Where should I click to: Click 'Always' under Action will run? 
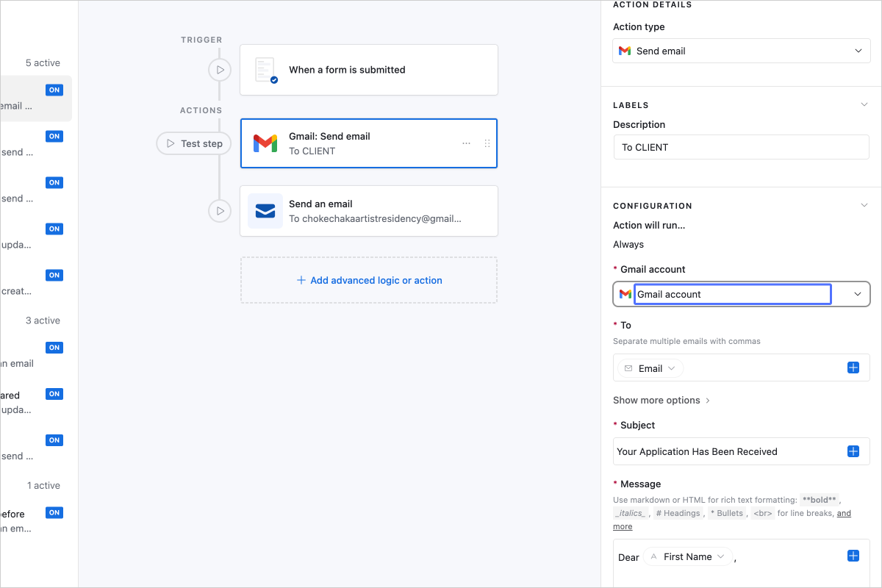tap(628, 244)
